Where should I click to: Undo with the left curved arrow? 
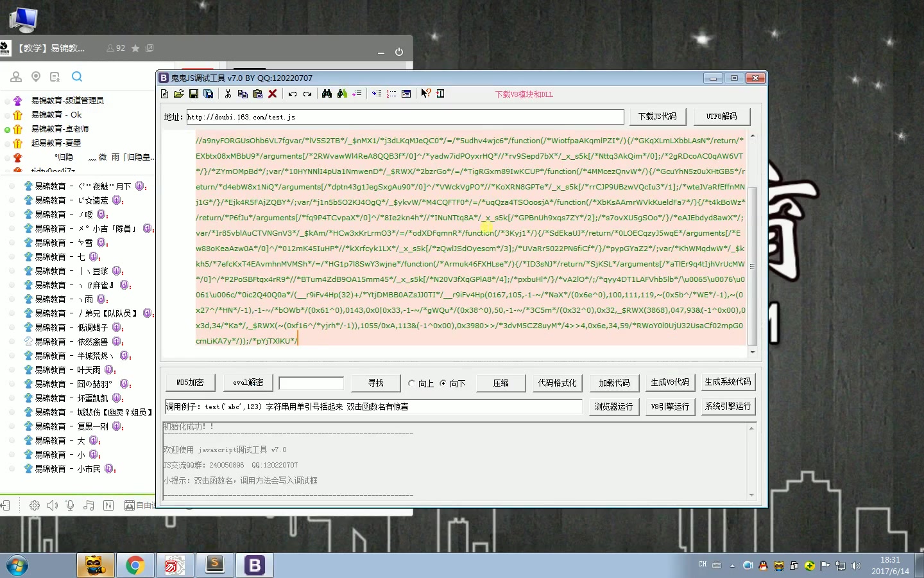pos(293,94)
